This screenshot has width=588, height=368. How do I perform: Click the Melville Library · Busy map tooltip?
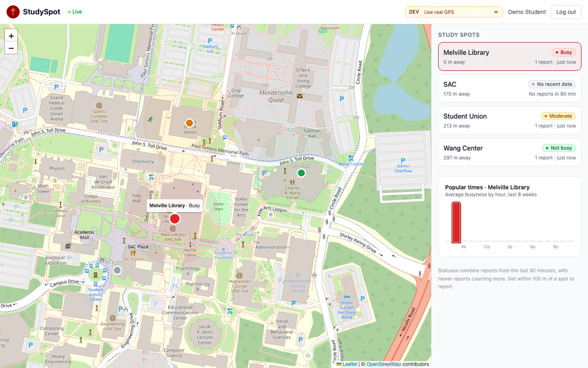click(175, 206)
